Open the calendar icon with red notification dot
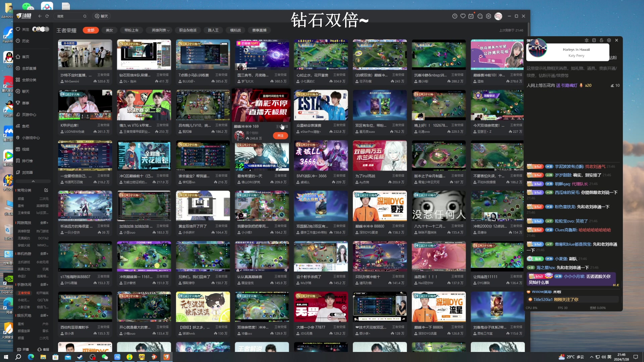The width and height of the screenshot is (644, 362). [x=471, y=16]
